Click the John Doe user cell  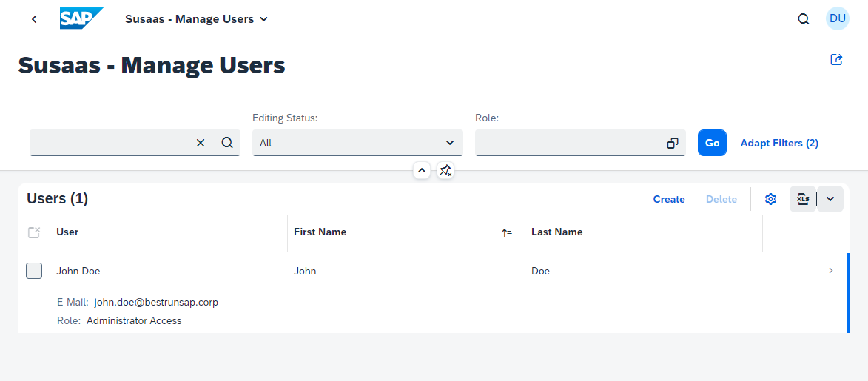[x=78, y=272]
